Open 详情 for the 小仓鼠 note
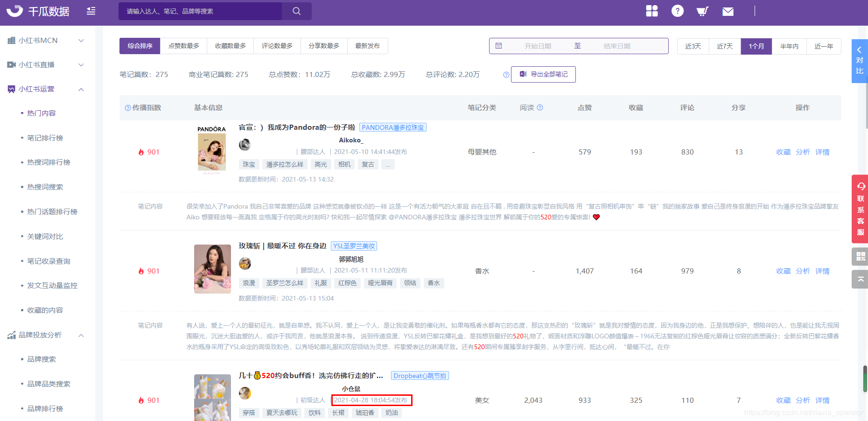 coord(822,400)
